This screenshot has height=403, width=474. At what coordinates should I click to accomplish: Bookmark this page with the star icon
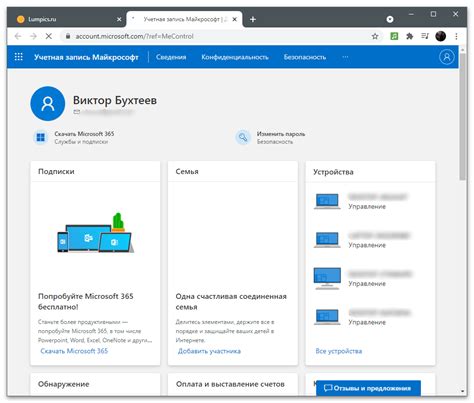coord(375,36)
